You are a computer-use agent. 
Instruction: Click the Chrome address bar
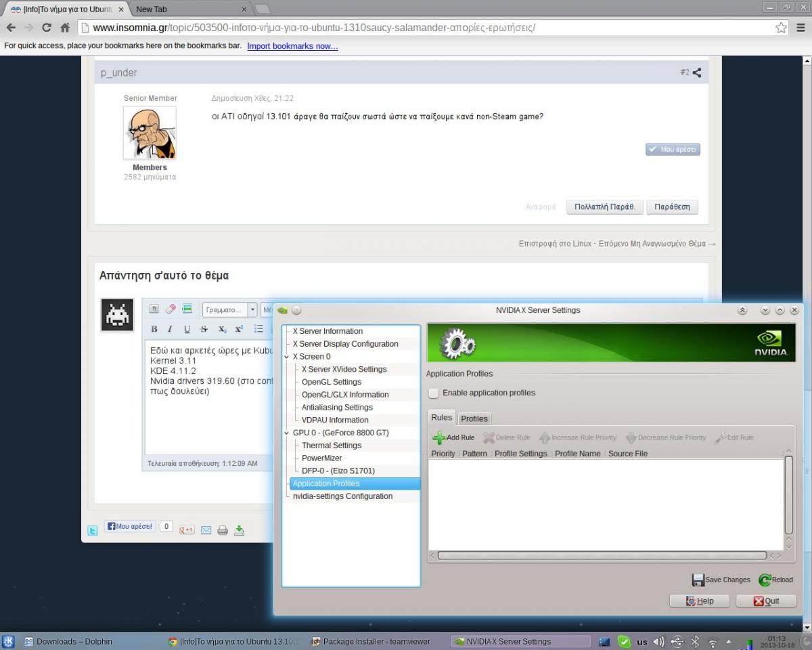tap(433, 28)
